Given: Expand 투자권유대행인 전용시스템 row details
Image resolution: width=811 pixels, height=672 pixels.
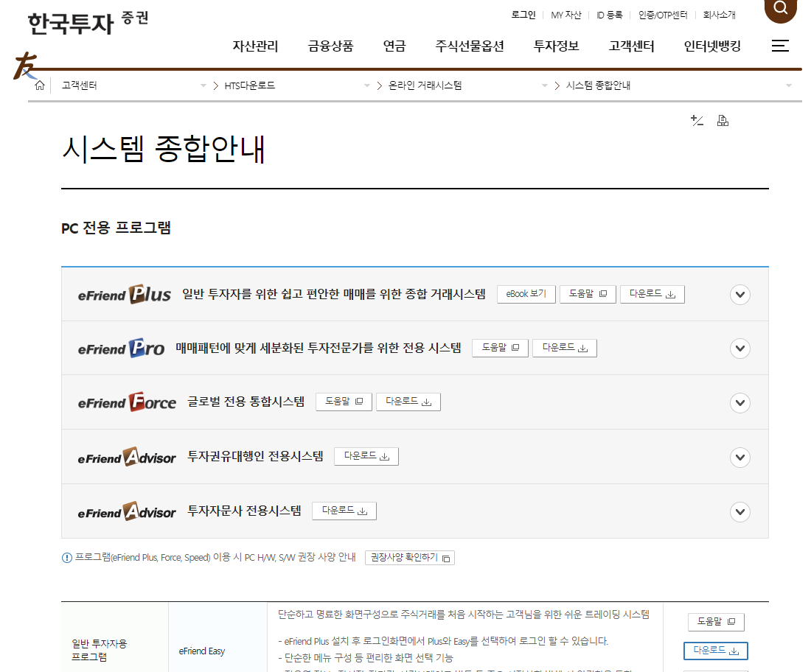Looking at the screenshot, I should click(740, 458).
